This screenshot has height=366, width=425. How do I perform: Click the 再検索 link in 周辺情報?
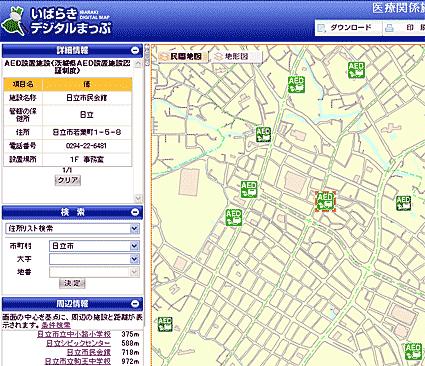[x=56, y=325]
